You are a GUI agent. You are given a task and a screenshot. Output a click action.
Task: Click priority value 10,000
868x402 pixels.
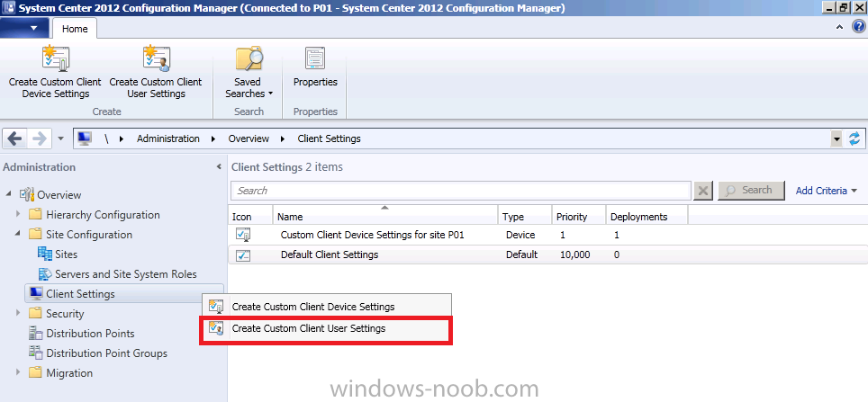pos(574,255)
